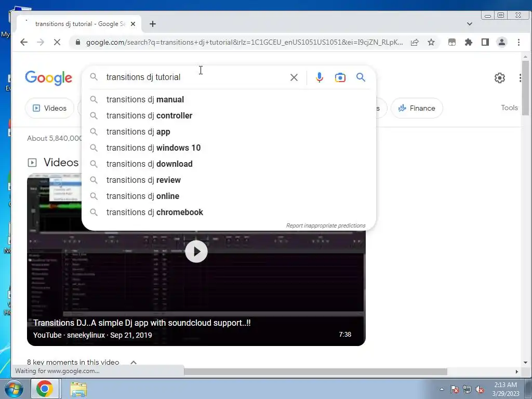
Task: Open the Windows Start button
Action: pos(14,389)
